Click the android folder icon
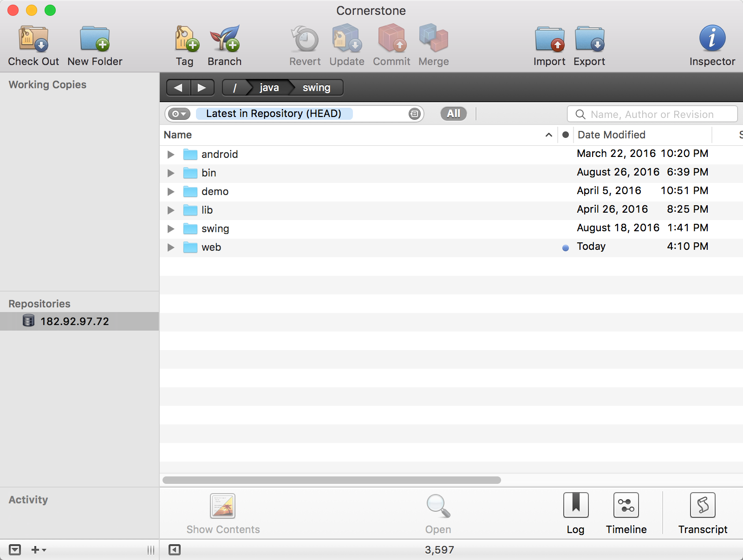 [x=190, y=154]
